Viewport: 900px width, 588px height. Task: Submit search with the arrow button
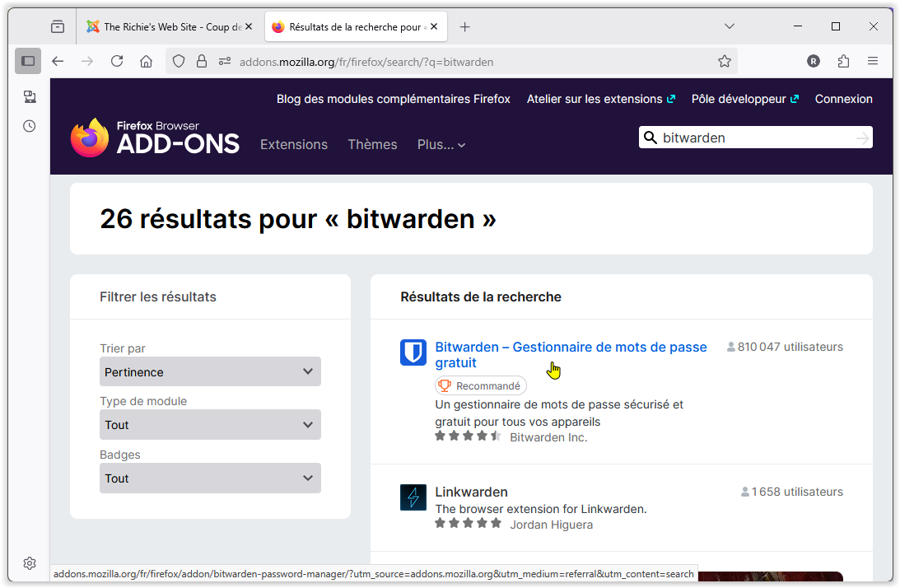pyautogui.click(x=862, y=138)
